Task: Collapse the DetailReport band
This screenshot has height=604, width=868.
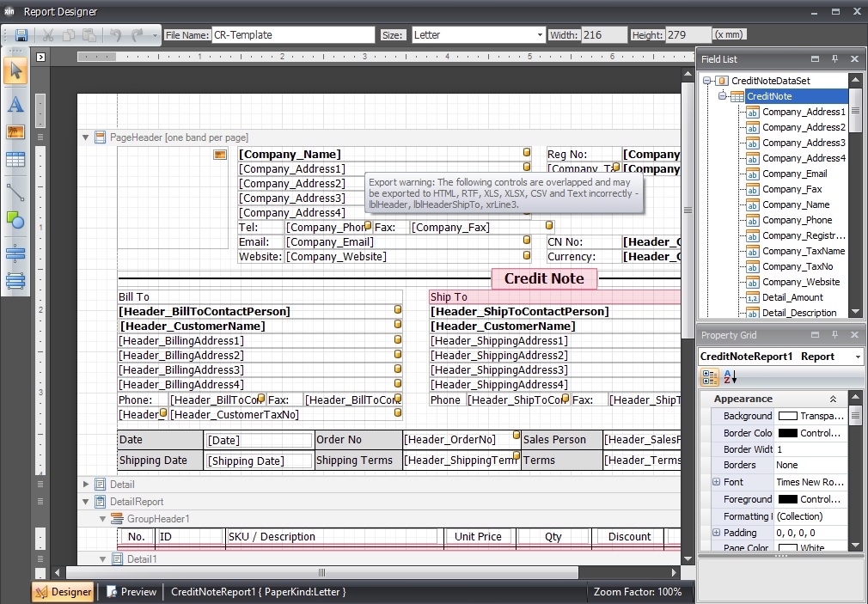Action: point(85,502)
